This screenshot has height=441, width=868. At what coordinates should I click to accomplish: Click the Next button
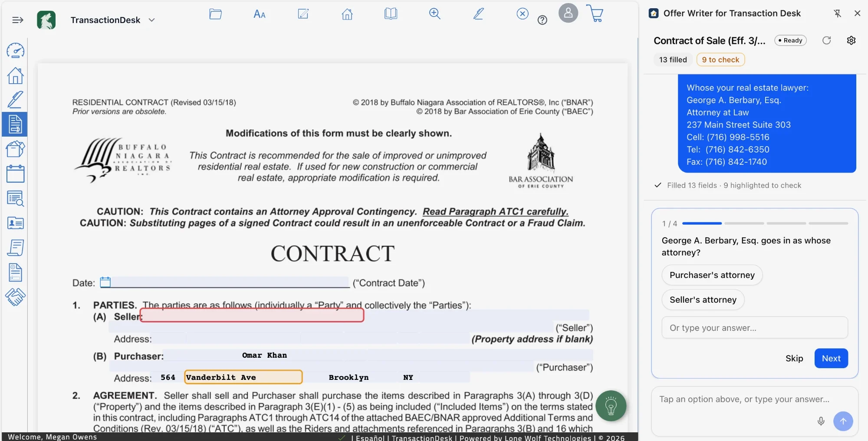pyautogui.click(x=831, y=358)
